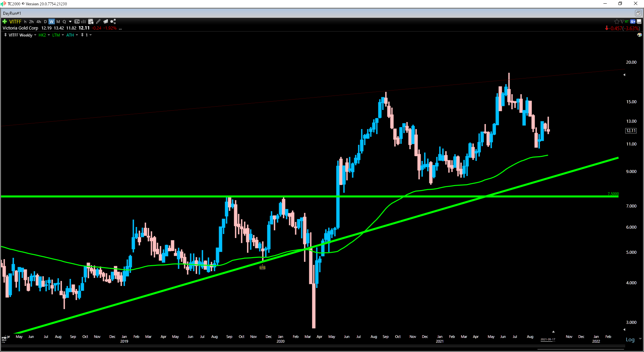This screenshot has height=352, width=644.
Task: Click the ATH indicator label
Action: tap(70, 35)
